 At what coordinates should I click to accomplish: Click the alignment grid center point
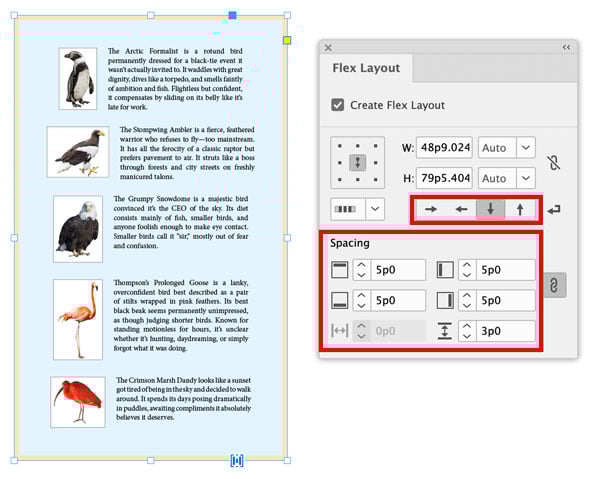point(356,162)
